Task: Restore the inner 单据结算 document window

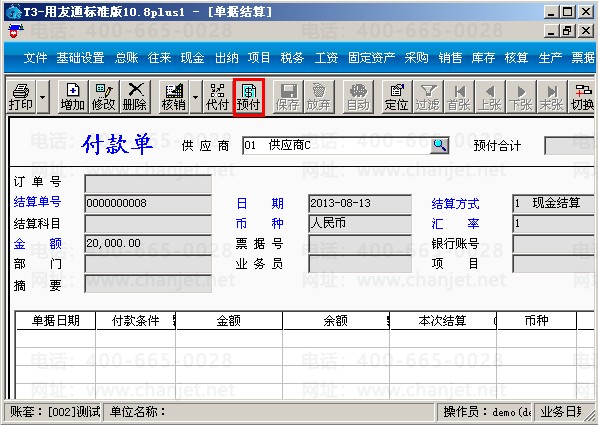Action: point(567,31)
